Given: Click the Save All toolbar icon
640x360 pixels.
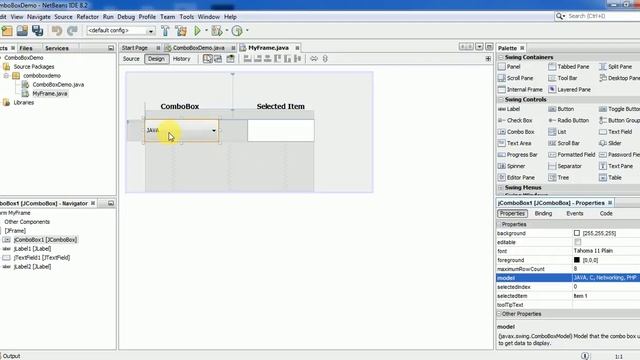Looking at the screenshot, I should tap(38, 31).
